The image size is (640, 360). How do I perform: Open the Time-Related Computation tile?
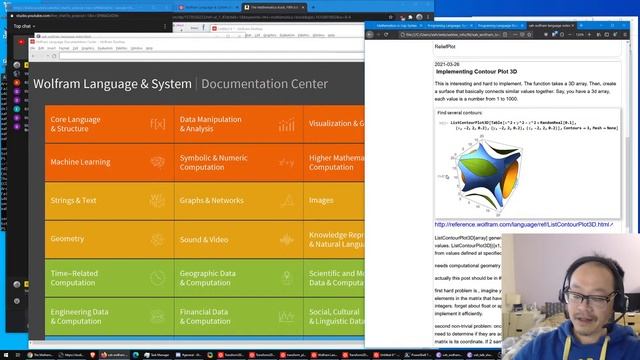pos(109,278)
